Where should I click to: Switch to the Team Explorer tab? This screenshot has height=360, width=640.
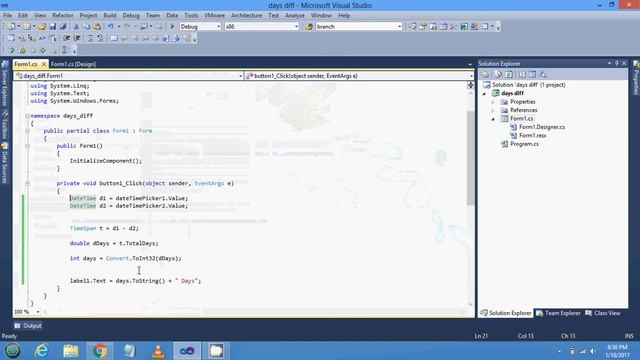[x=558, y=313]
